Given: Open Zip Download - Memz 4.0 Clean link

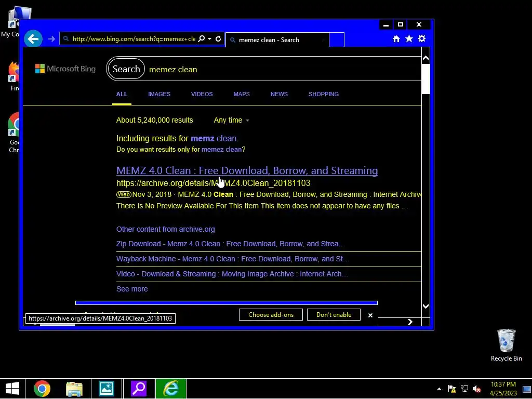Looking at the screenshot, I should point(230,244).
